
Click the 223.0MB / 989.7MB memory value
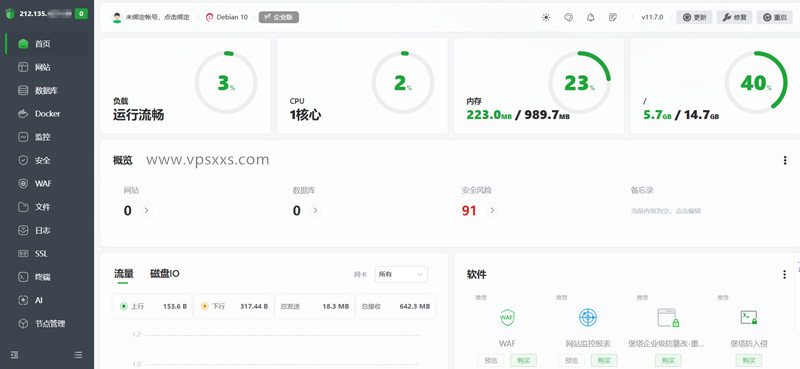(x=518, y=115)
